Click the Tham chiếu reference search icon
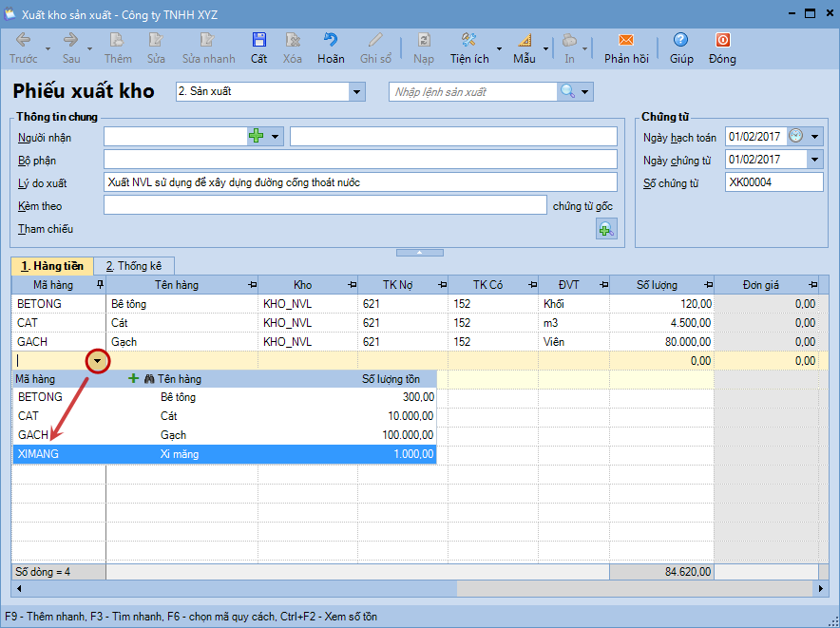This screenshot has height=628, width=840. click(x=605, y=229)
